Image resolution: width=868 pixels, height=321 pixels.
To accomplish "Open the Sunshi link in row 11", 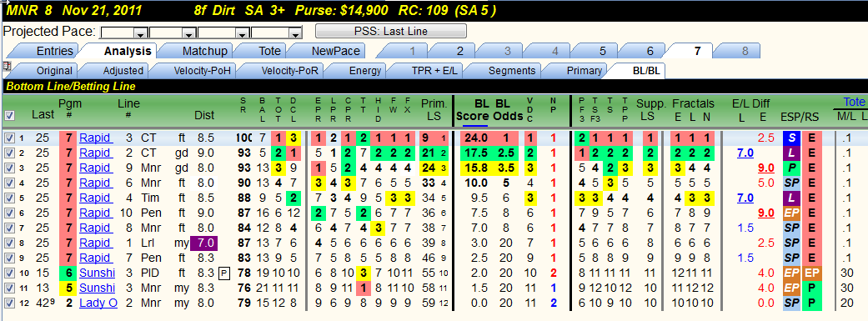I will pyautogui.click(x=97, y=288).
